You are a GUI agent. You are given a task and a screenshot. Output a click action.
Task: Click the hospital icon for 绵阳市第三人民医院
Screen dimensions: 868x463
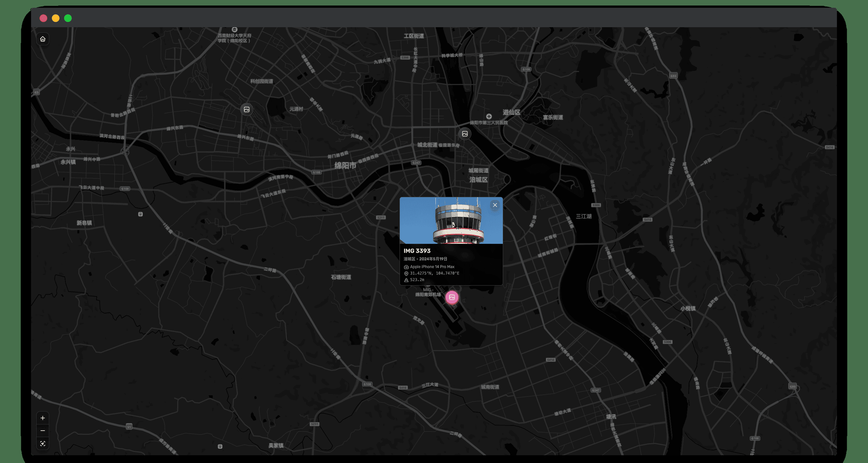[489, 117]
